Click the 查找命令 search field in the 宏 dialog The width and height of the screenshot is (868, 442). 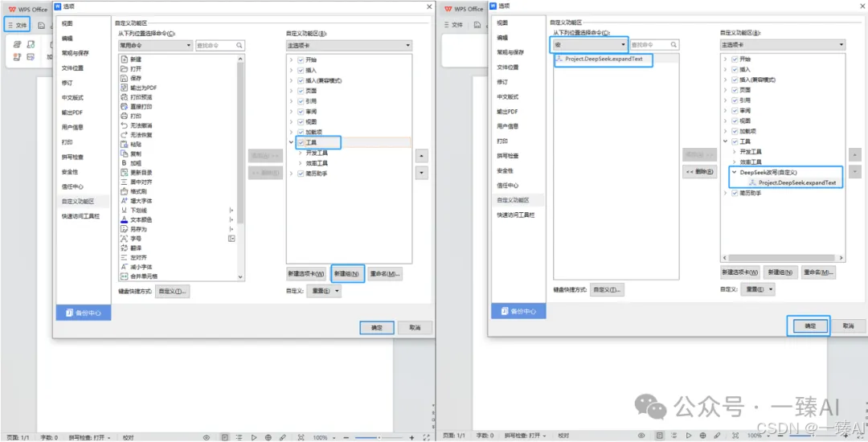(x=654, y=44)
